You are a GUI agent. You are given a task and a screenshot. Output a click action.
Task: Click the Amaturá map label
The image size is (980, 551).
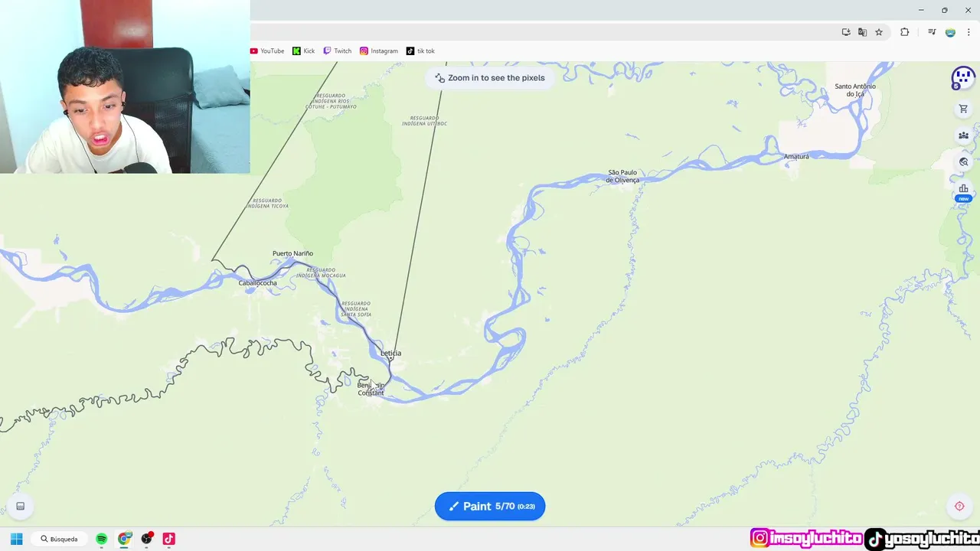(x=796, y=157)
